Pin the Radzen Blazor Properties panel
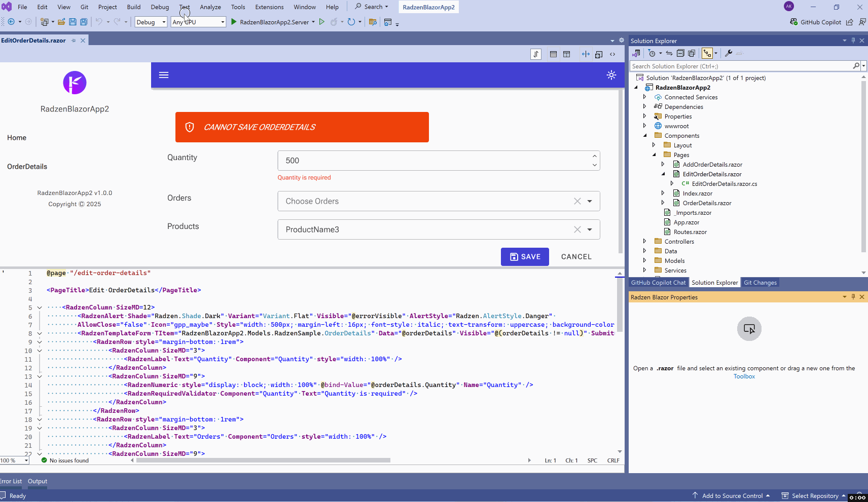Image resolution: width=868 pixels, height=502 pixels. click(x=853, y=297)
